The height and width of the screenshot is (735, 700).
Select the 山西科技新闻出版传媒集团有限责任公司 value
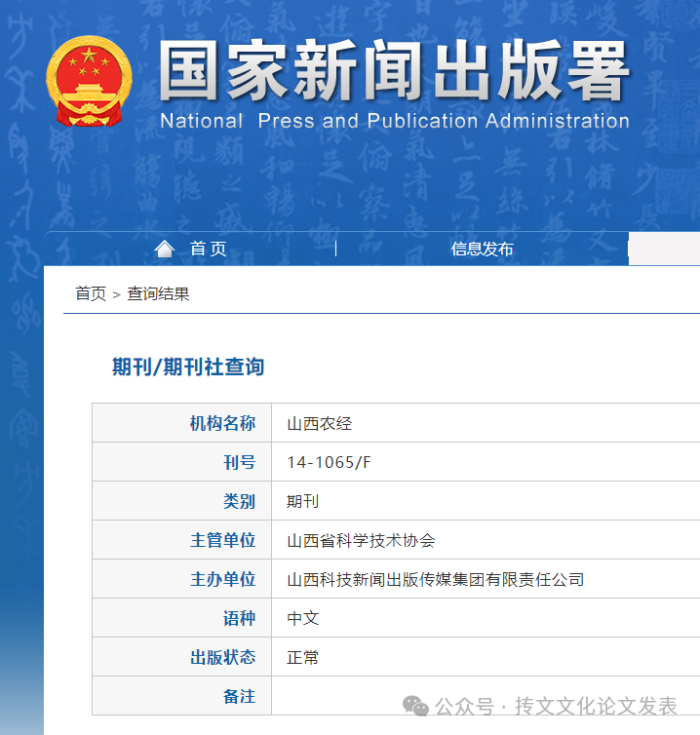click(436, 579)
